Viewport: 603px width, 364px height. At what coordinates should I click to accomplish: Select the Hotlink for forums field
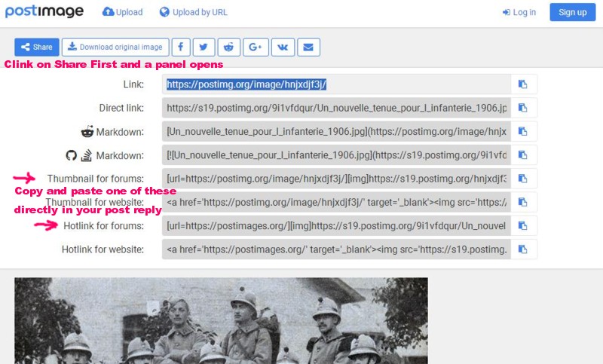pyautogui.click(x=336, y=225)
